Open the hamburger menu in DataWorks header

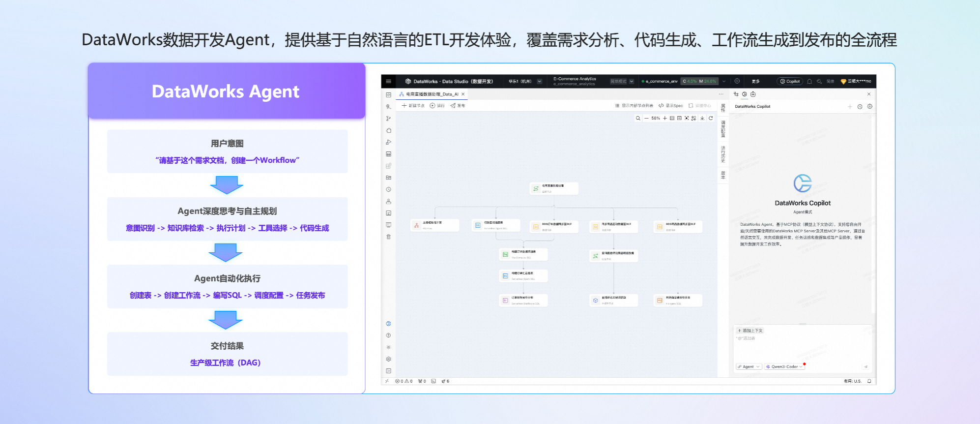388,81
